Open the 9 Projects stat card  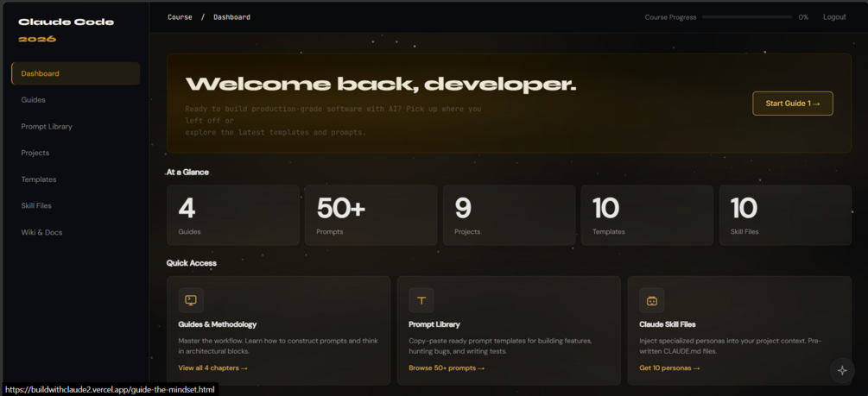click(x=510, y=215)
